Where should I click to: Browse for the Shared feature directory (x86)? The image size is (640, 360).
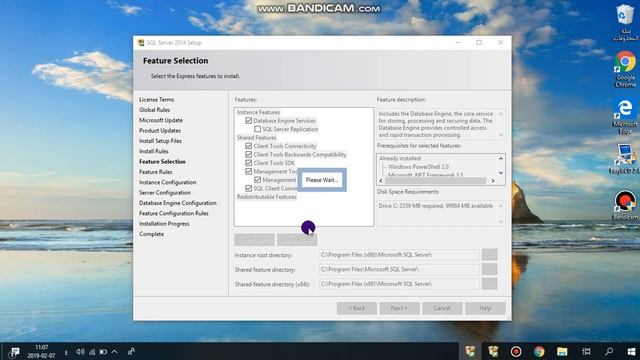(489, 284)
